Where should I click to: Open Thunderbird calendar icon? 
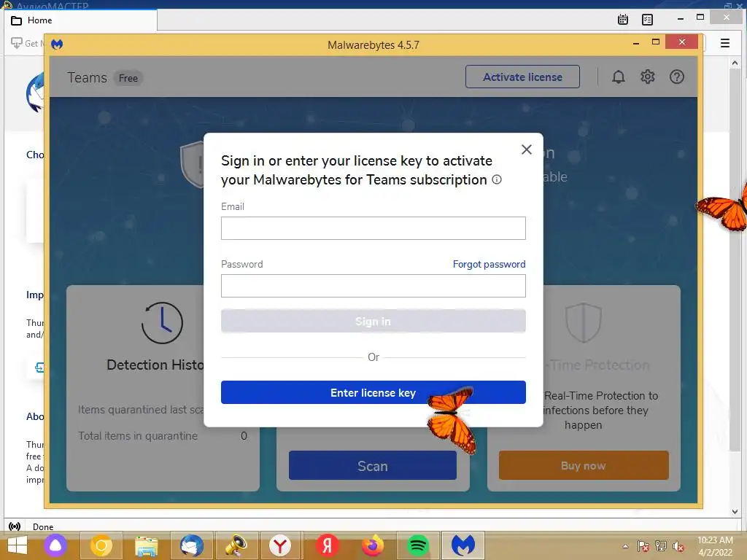(x=622, y=20)
